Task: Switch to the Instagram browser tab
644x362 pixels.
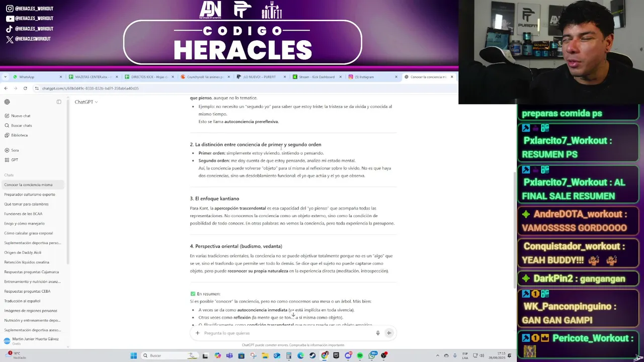Action: click(x=372, y=77)
